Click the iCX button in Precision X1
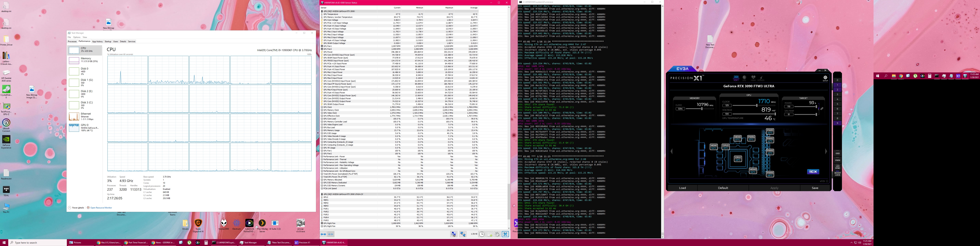Image resolution: width=980 pixels, height=246 pixels. pyautogui.click(x=813, y=172)
